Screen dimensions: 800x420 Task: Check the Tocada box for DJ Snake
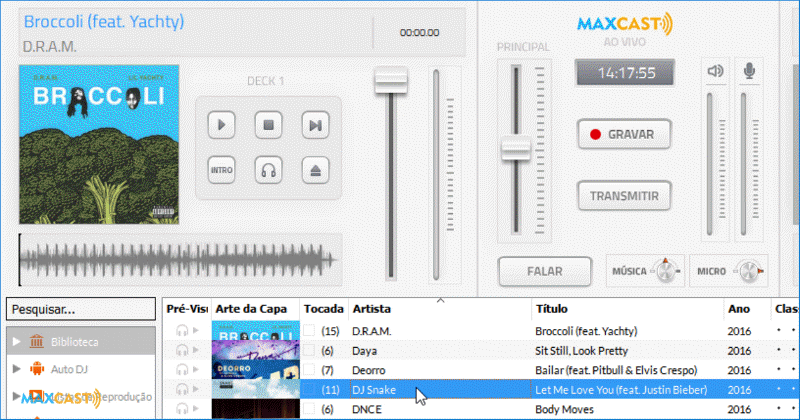coord(309,389)
